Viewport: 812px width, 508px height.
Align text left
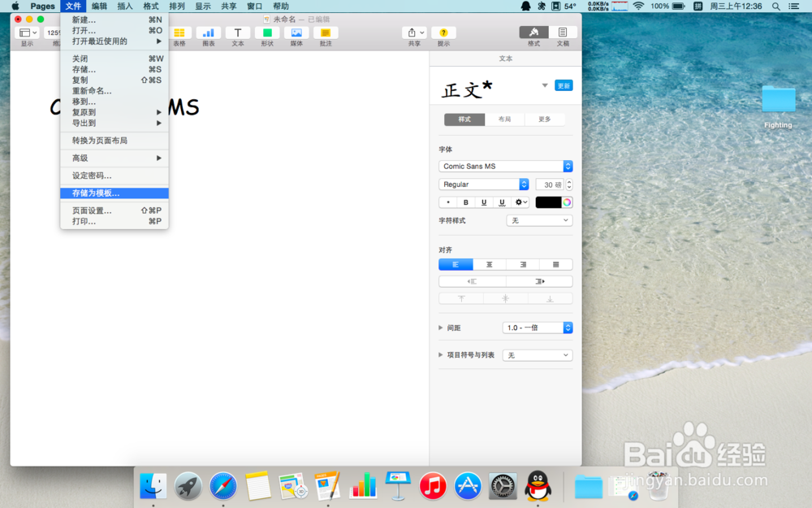click(456, 264)
